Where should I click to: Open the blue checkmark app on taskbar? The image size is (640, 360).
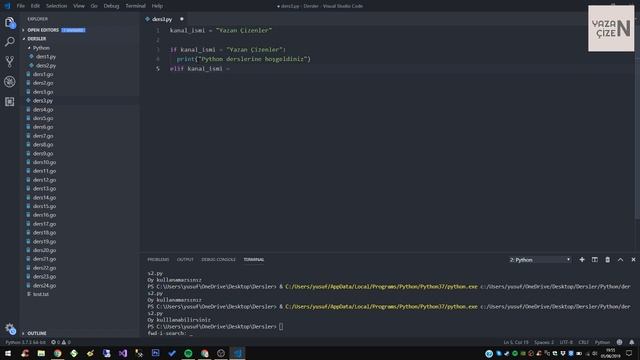click(172, 353)
